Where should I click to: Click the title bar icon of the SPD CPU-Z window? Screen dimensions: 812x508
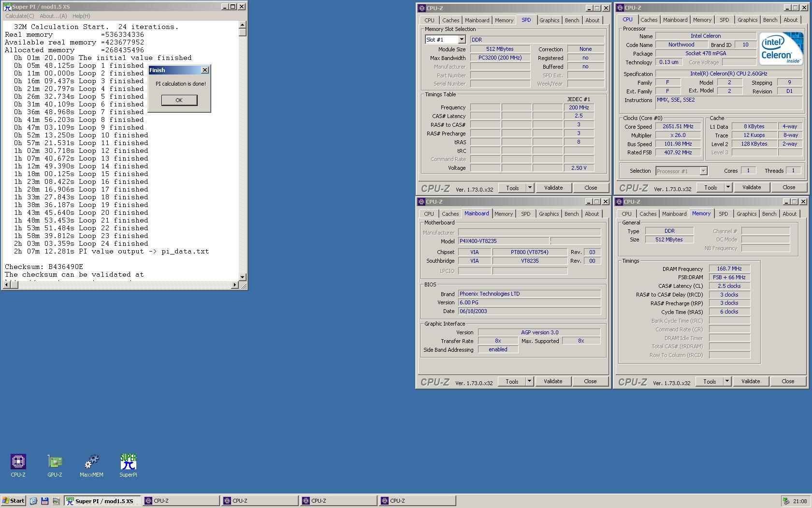coord(421,8)
